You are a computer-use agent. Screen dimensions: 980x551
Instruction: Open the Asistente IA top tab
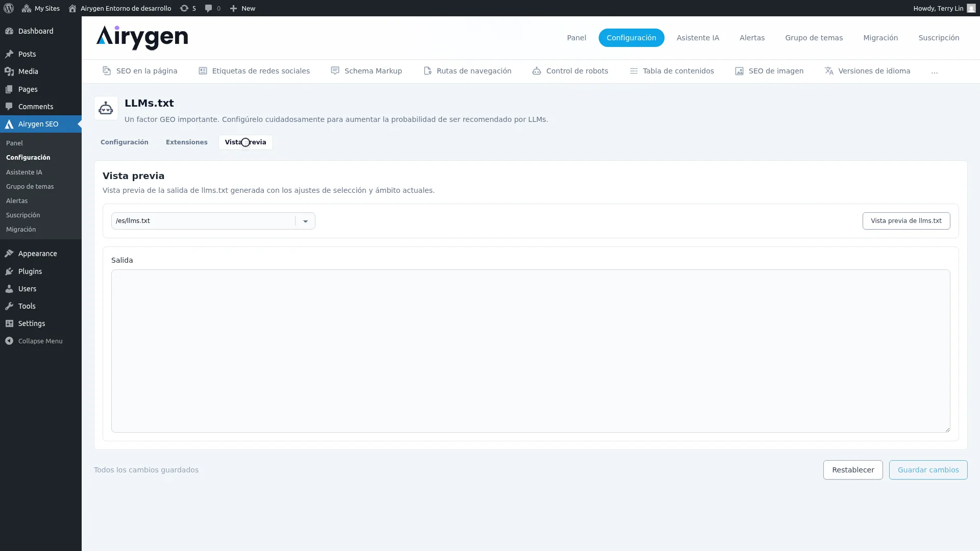point(698,38)
